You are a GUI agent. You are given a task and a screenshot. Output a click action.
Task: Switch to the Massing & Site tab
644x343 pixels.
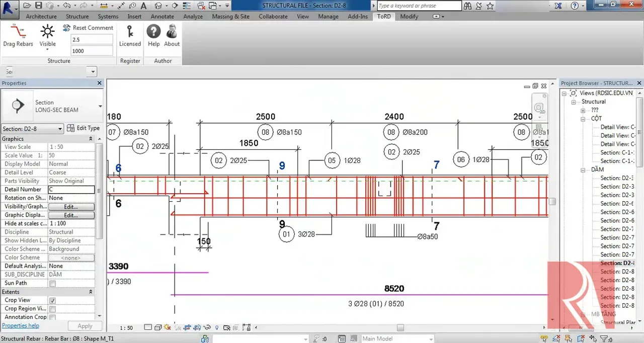tap(231, 17)
